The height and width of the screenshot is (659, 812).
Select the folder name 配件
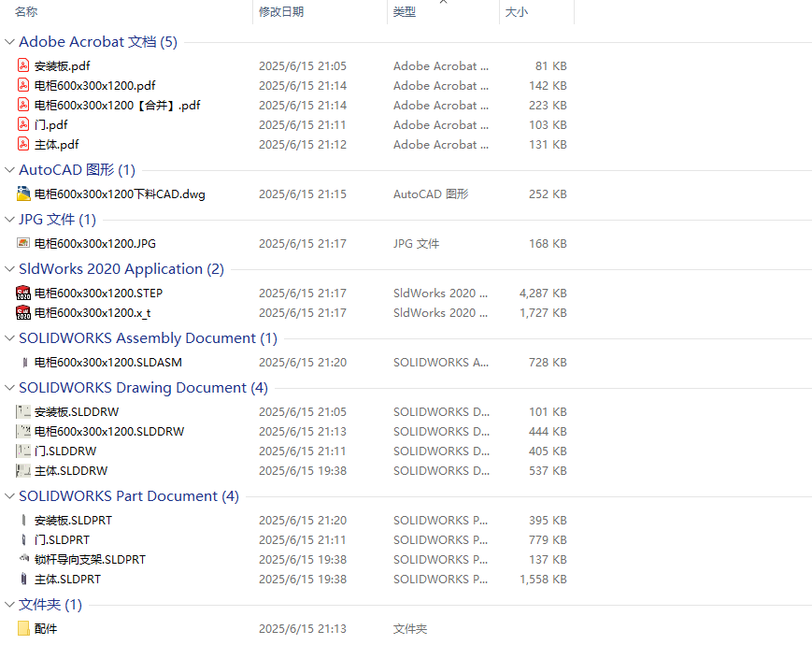(46, 628)
